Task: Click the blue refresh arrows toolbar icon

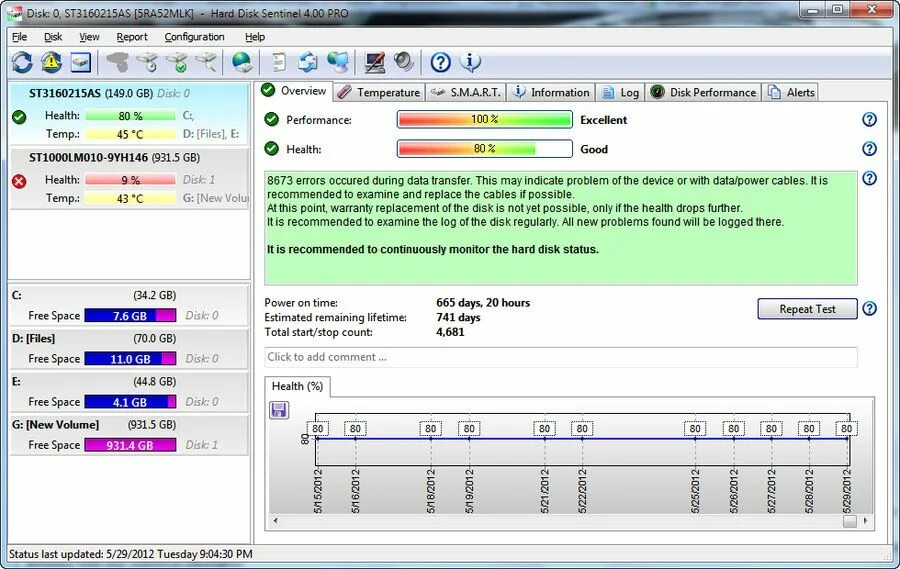Action: tap(22, 62)
